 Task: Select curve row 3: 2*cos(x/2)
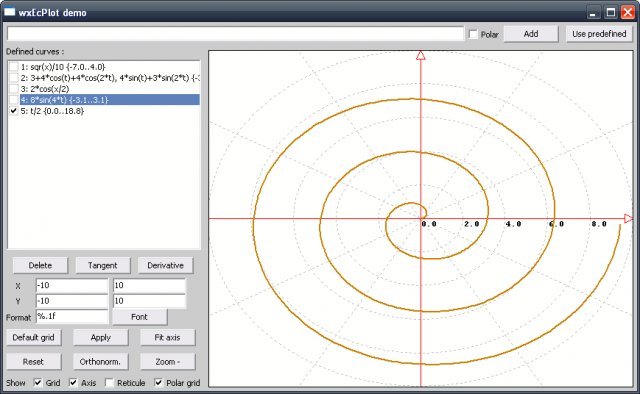tap(109, 89)
